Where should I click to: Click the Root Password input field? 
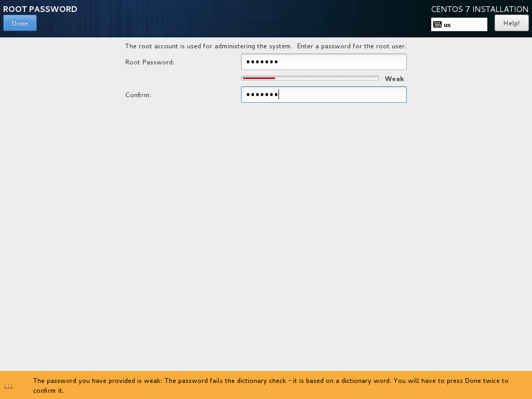(323, 61)
